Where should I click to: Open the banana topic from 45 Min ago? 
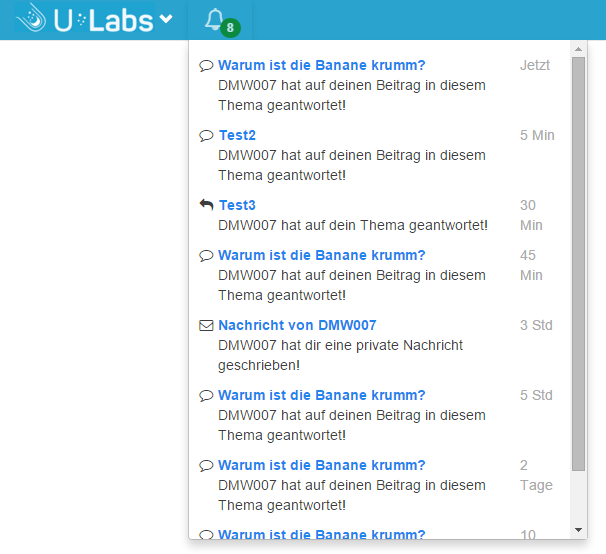[322, 255]
